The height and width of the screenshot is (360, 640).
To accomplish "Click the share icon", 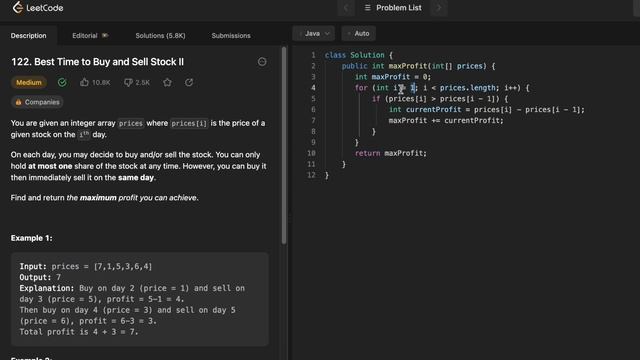I will coord(189,82).
